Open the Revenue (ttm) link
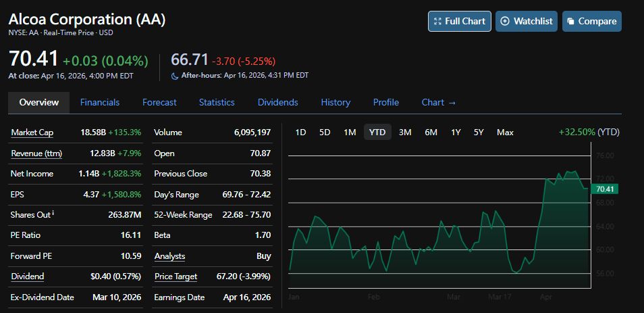The width and height of the screenshot is (644, 313). pos(36,153)
